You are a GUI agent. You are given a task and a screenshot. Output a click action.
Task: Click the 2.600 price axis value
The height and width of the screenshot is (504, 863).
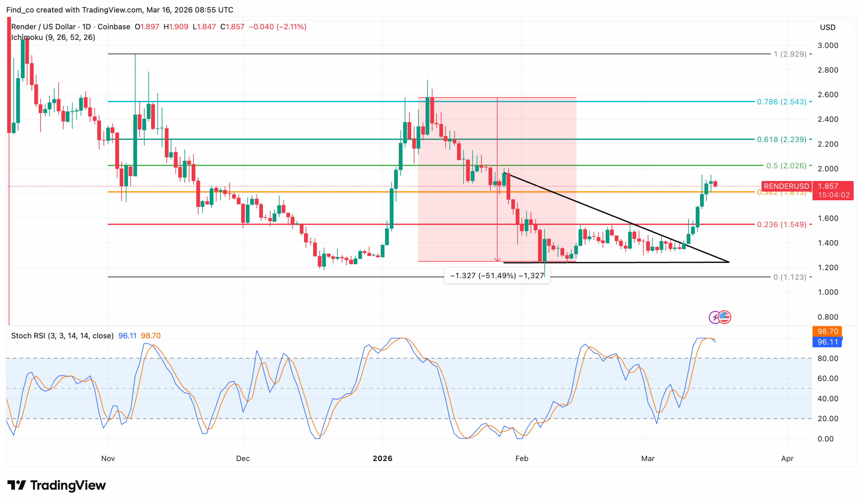click(x=828, y=95)
